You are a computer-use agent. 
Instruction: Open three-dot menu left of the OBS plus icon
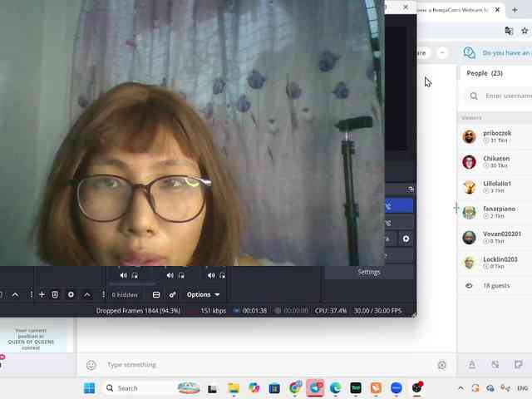point(32,295)
